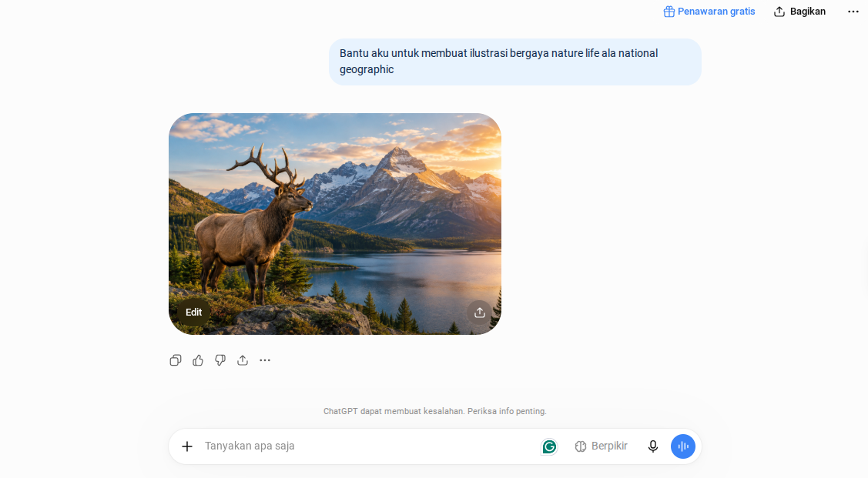Click the Grammarly icon in the composer
The width and height of the screenshot is (868, 478).
coord(549,446)
